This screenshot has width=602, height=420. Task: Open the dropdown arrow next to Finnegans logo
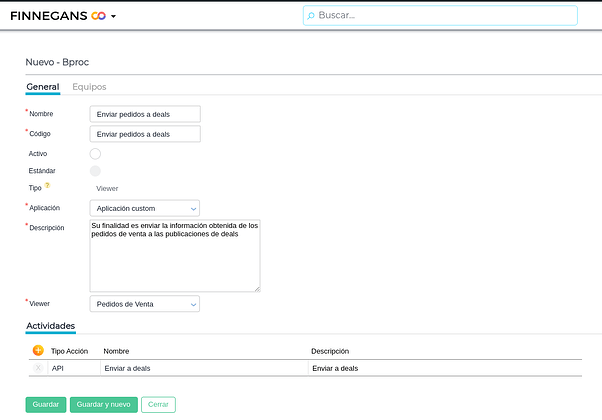(x=113, y=16)
